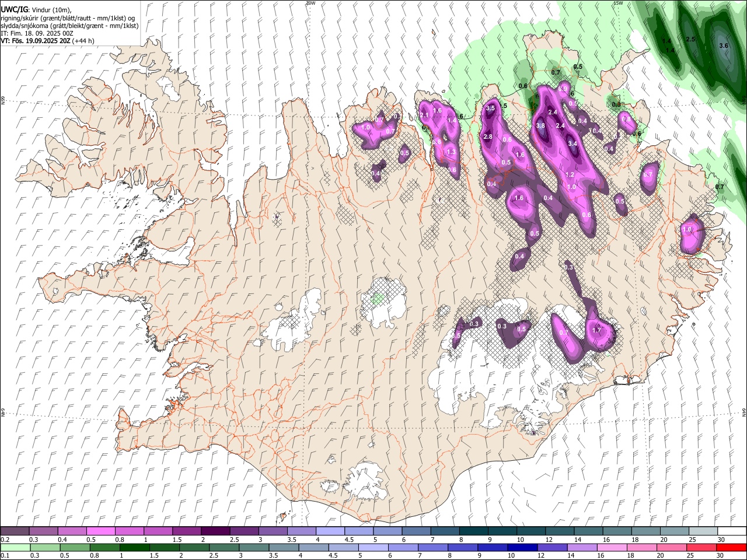Click the '1.2' snowfall value on map
This screenshot has height=560, width=747.
pyautogui.click(x=570, y=174)
